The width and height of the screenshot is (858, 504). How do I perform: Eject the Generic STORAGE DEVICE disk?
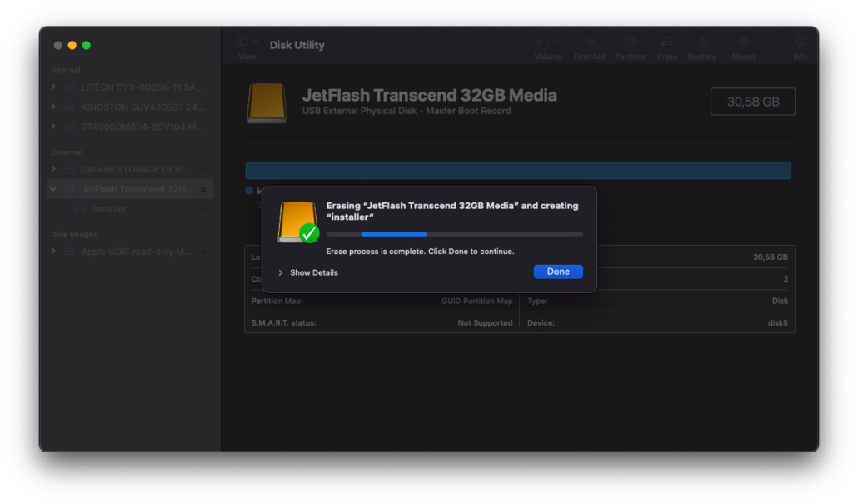tap(203, 170)
